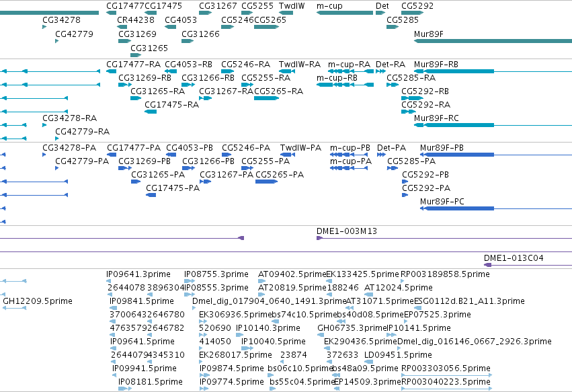Select transcript CG5292-RB

425,91
